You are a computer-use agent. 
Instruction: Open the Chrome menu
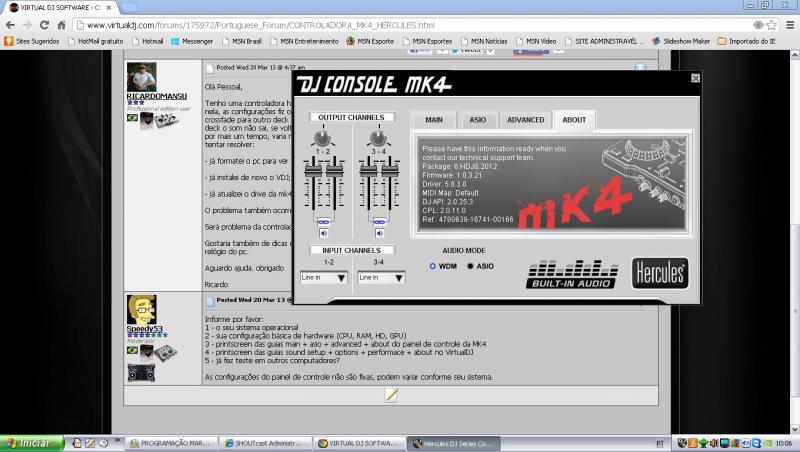(790, 25)
